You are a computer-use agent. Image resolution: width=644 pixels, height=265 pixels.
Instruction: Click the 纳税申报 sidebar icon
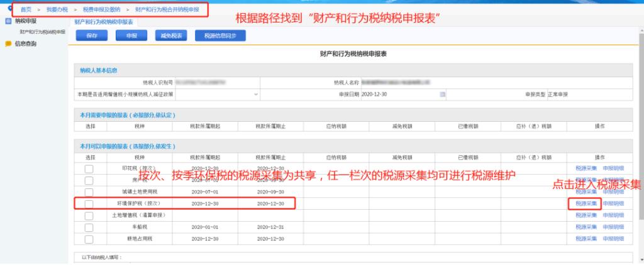click(x=8, y=21)
